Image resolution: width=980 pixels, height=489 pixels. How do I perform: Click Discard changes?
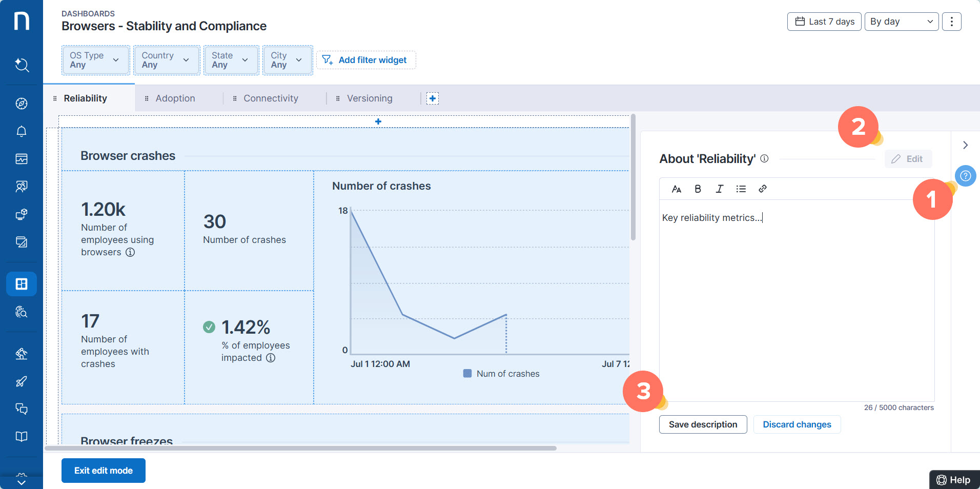coord(797,424)
